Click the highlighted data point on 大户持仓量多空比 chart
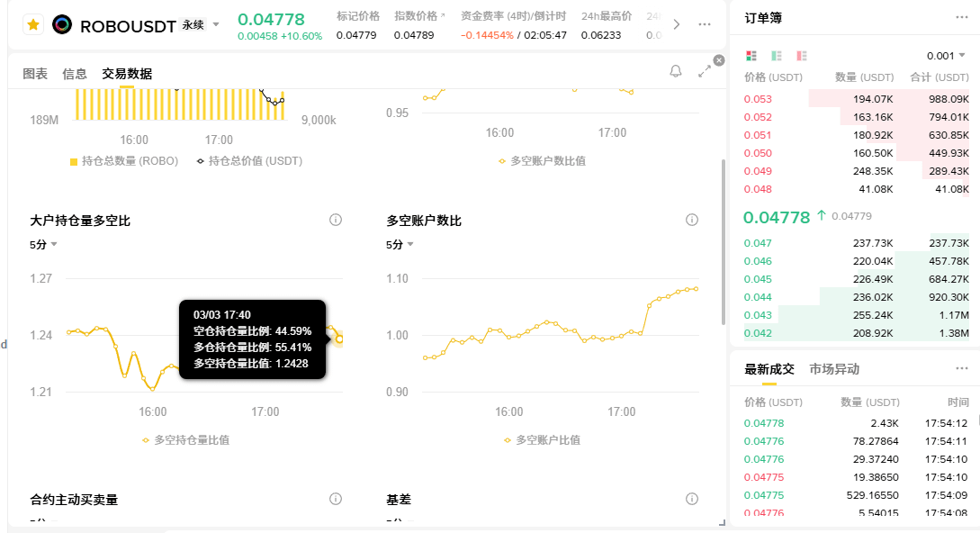This screenshot has height=533, width=980. point(339,339)
